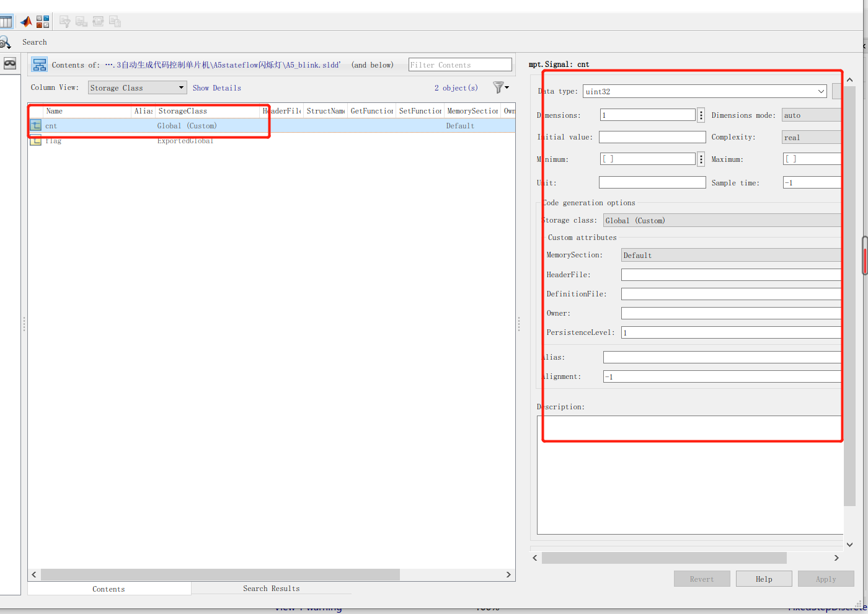This screenshot has height=614, width=868.
Task: Click the PersistenceLevel input field
Action: [731, 332]
